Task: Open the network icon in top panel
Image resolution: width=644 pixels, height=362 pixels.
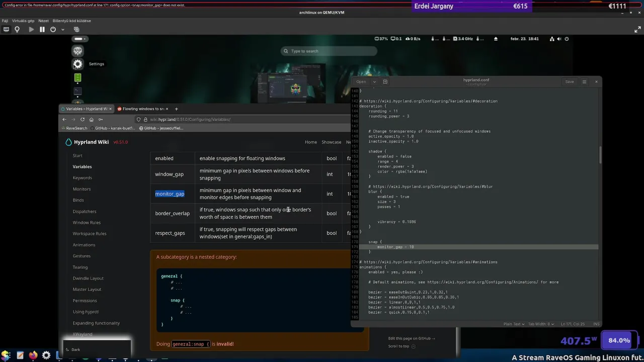Action: pos(552,39)
